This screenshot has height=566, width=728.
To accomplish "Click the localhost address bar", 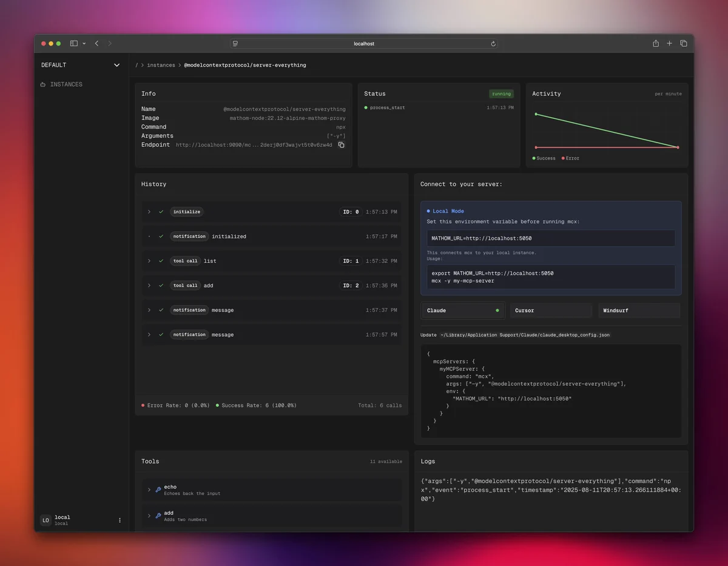I will 364,44.
